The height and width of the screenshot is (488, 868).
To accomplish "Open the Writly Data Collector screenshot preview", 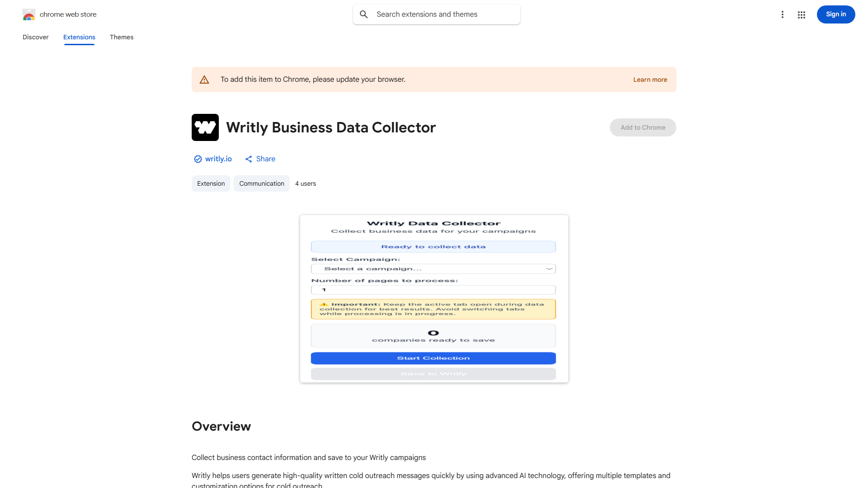I will coord(434,299).
